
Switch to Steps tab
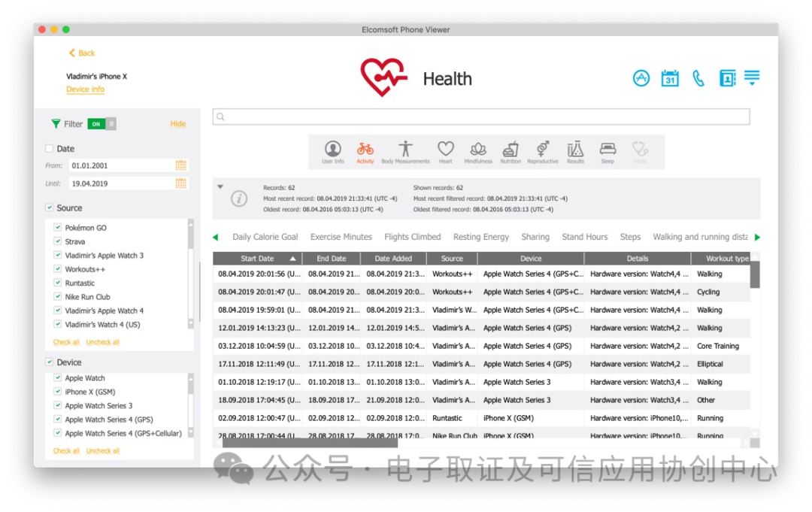[630, 237]
